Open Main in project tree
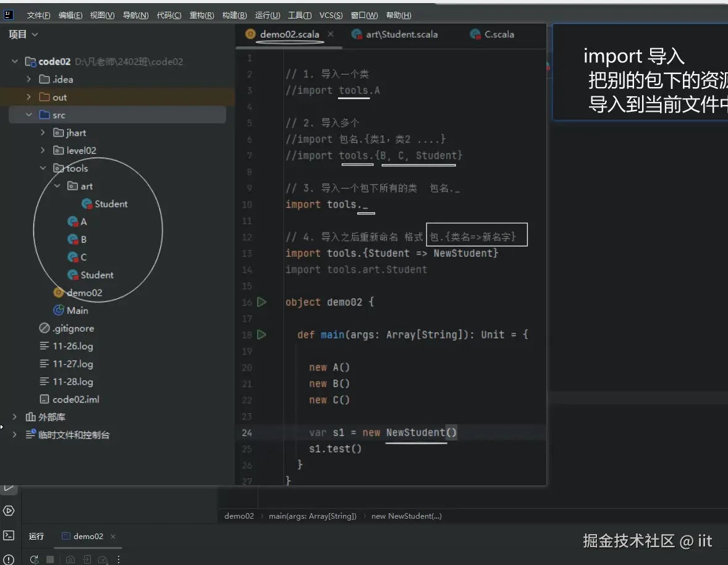Screen dimensions: 728x565 70,311
